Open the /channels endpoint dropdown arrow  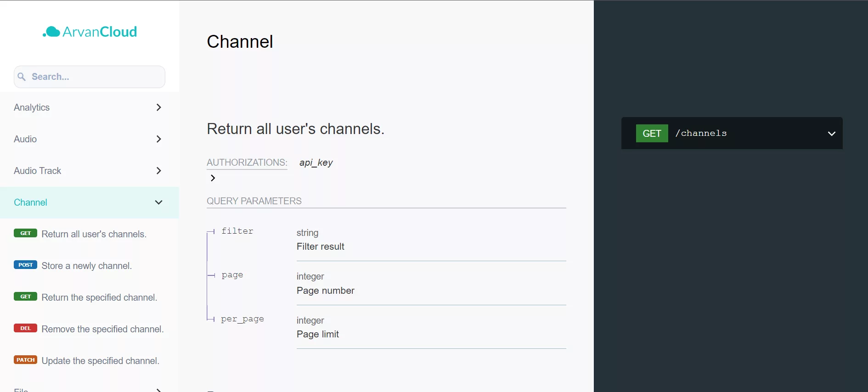point(831,134)
